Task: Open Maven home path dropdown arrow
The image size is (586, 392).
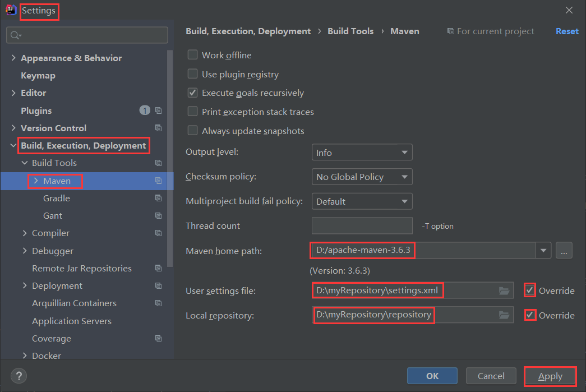Action: [x=543, y=251]
